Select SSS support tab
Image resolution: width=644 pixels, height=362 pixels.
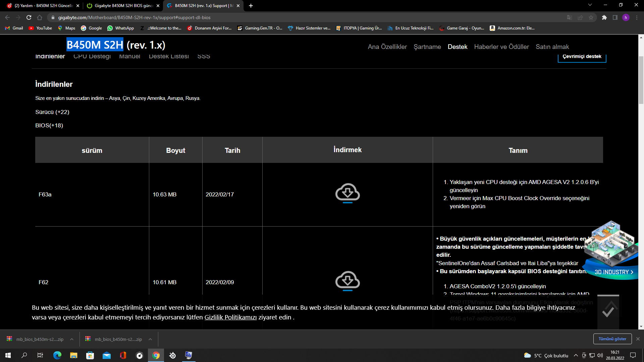[204, 56]
